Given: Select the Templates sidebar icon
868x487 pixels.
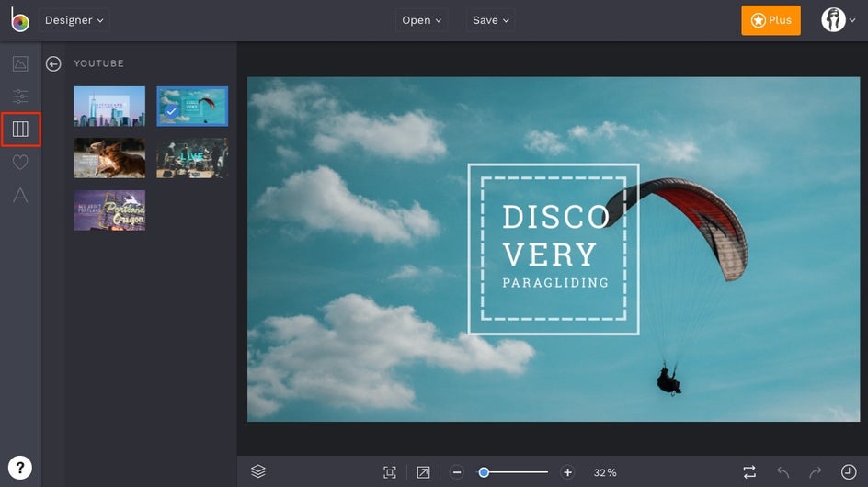Looking at the screenshot, I should coord(20,130).
